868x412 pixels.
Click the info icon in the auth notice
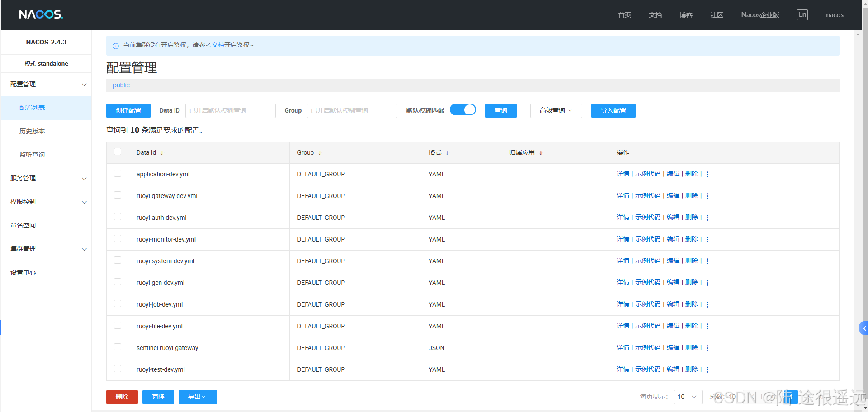click(116, 46)
